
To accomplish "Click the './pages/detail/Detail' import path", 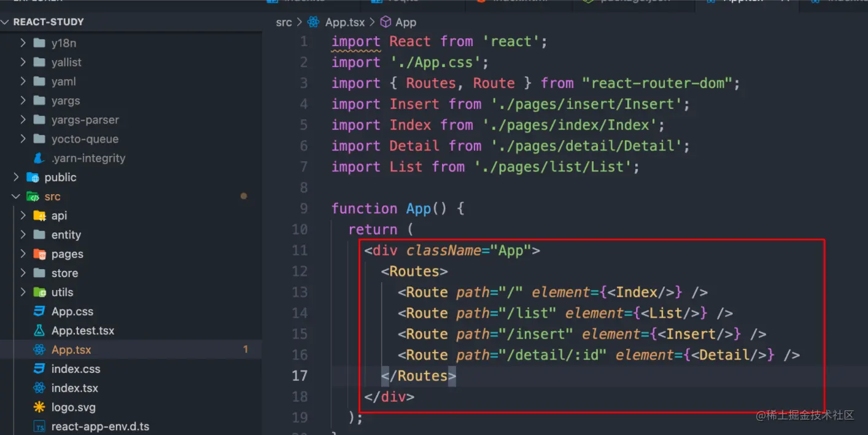I will click(587, 146).
